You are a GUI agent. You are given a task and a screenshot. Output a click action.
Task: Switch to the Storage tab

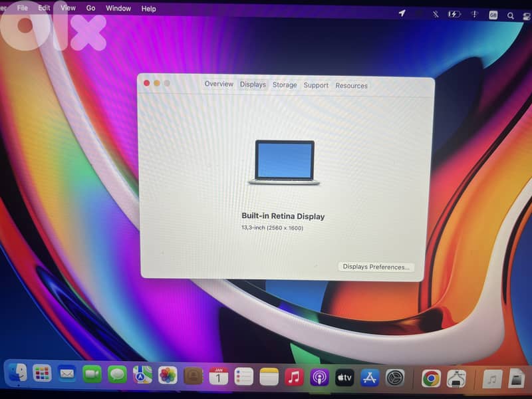tap(285, 85)
